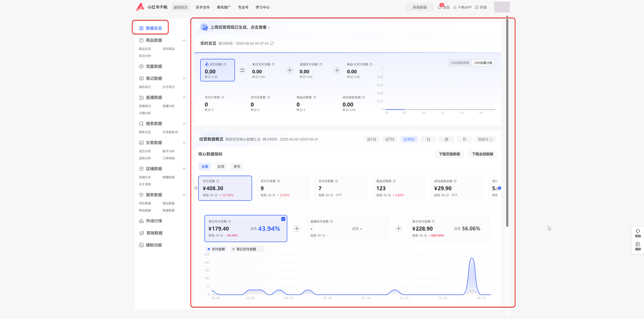Click the 下载全部数据 button

[x=482, y=154]
